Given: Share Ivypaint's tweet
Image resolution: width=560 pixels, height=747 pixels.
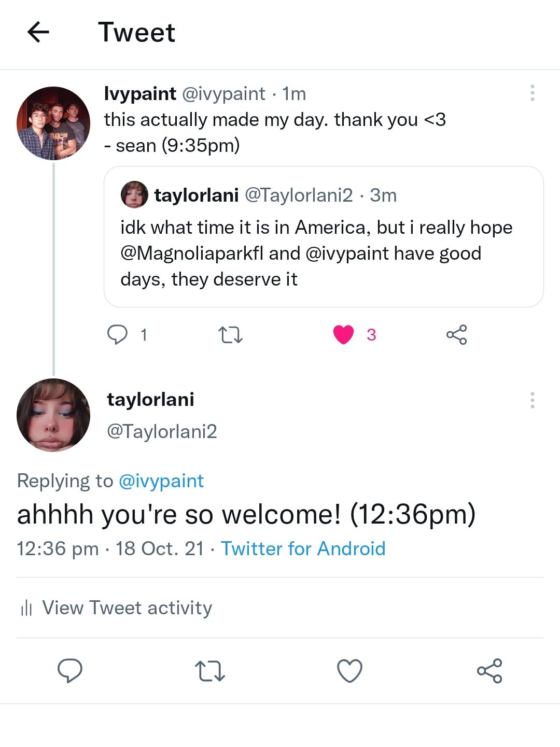Looking at the screenshot, I should (x=456, y=335).
